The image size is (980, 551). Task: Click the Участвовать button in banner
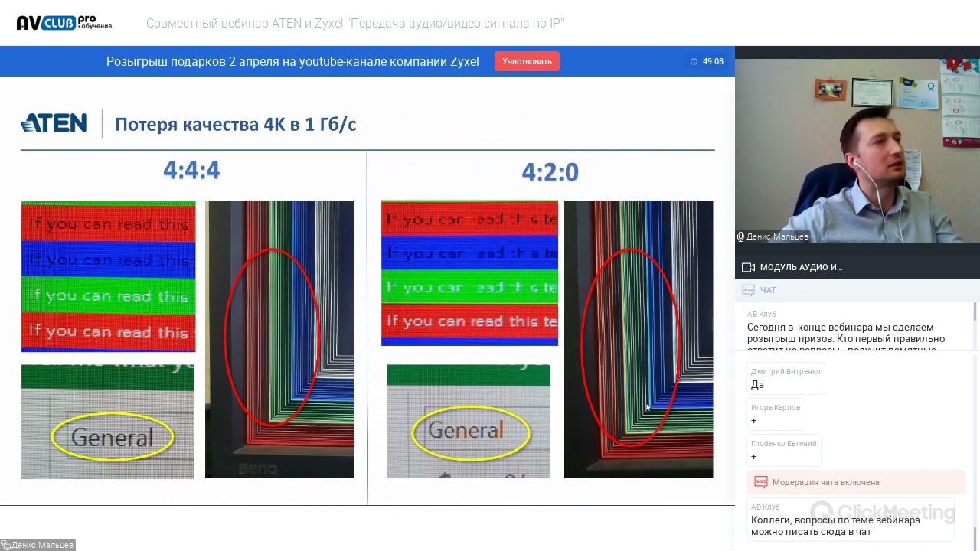pos(527,61)
